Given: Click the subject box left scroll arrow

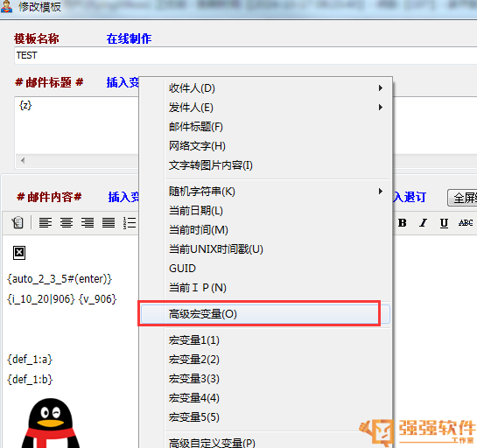Looking at the screenshot, I should 23,160.
